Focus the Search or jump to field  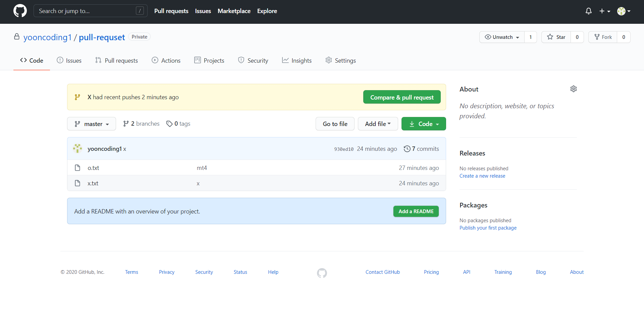coord(90,11)
